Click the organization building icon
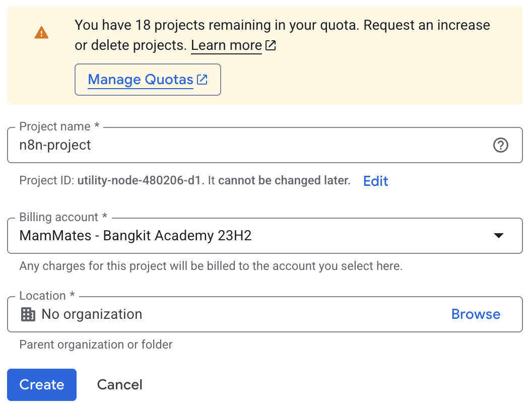532x409 pixels. (x=28, y=314)
